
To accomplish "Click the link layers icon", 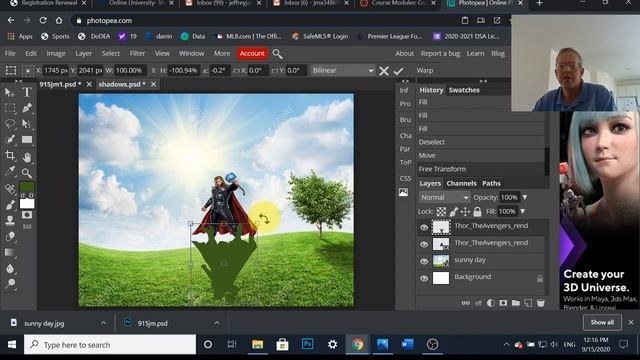I will pos(465,303).
